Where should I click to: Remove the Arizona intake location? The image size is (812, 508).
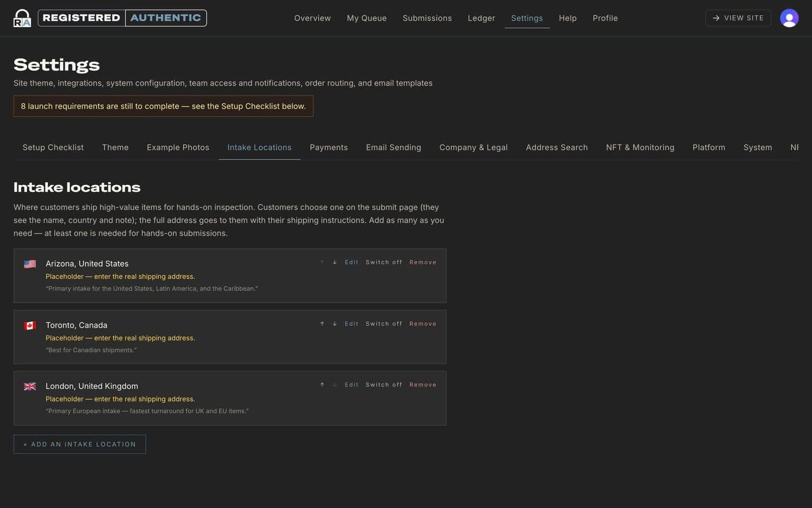423,262
